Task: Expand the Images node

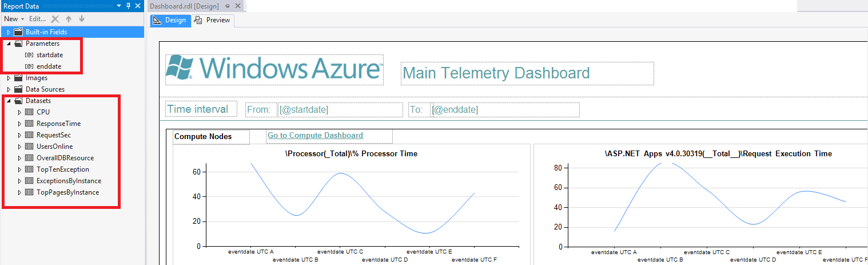Action: tap(9, 78)
